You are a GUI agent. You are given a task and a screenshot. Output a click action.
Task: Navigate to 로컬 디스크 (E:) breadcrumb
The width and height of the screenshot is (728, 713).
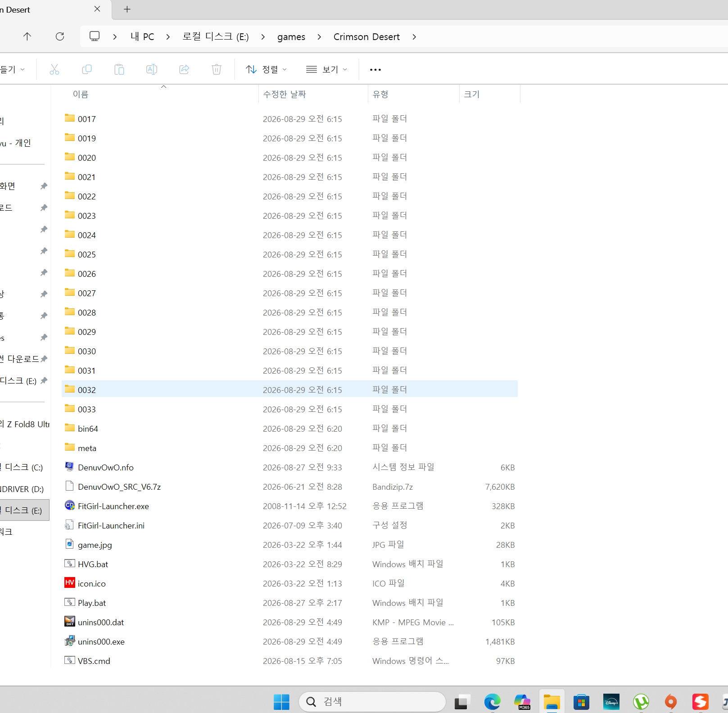[x=216, y=37]
